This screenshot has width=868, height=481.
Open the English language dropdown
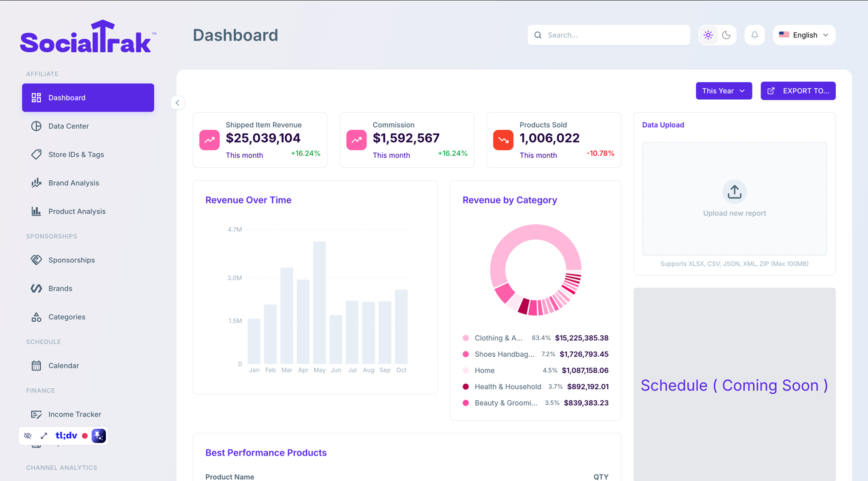click(804, 35)
